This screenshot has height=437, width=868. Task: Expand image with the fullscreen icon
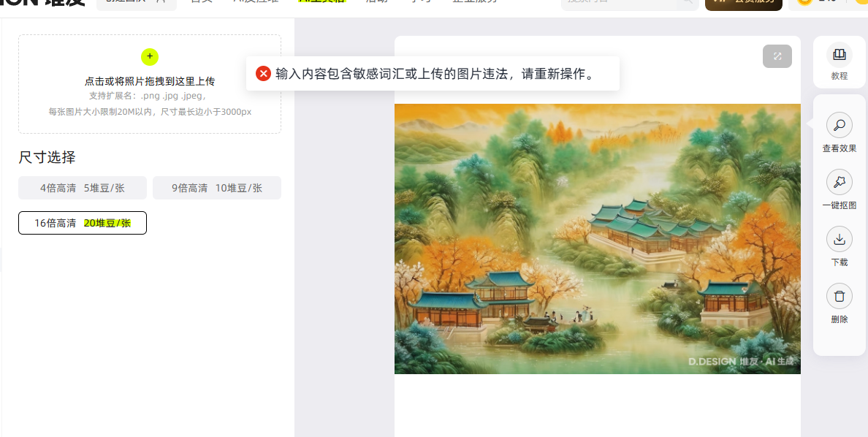pyautogui.click(x=777, y=56)
